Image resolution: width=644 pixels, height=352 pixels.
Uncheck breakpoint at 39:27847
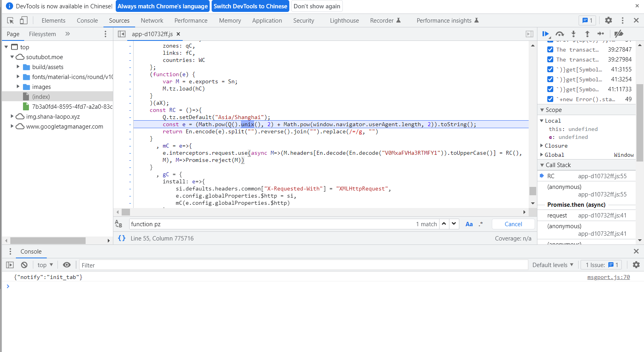click(x=550, y=50)
